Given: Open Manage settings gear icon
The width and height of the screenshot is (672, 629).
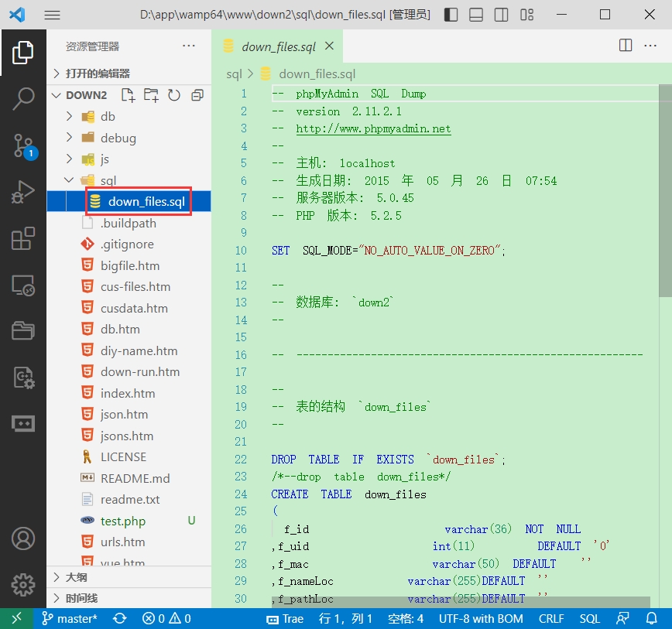Looking at the screenshot, I should tap(23, 584).
